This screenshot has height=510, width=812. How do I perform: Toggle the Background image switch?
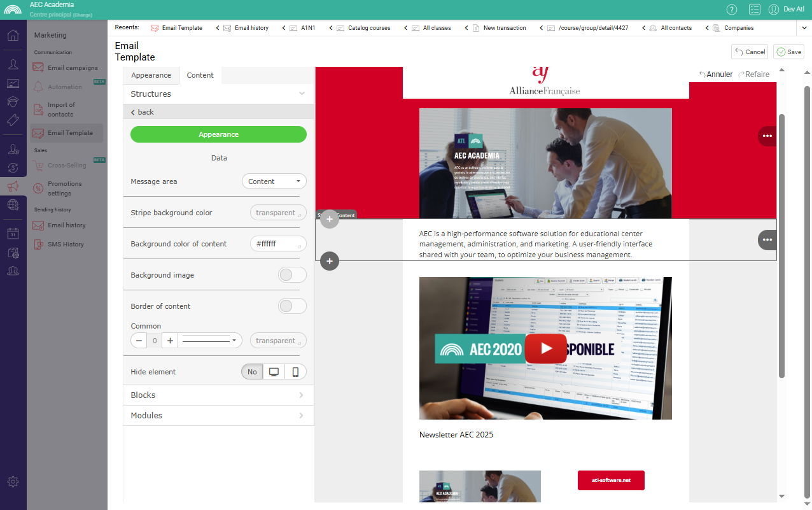coord(292,275)
